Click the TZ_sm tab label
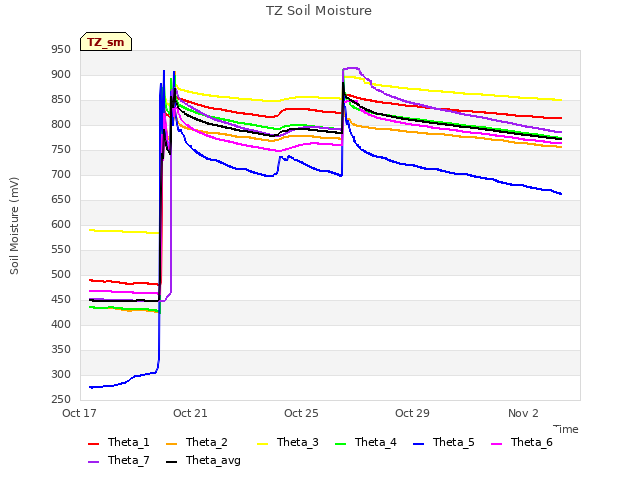The width and height of the screenshot is (640, 480). 106,42
